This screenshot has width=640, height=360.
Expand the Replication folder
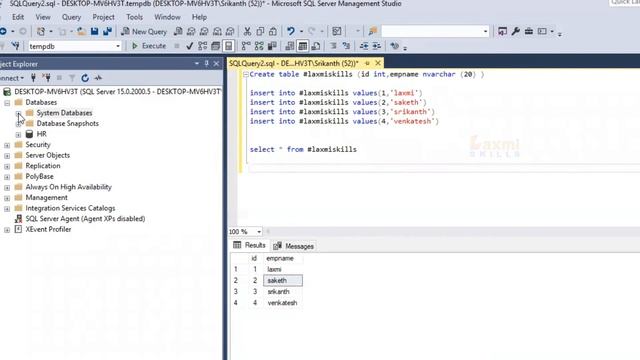(x=7, y=166)
